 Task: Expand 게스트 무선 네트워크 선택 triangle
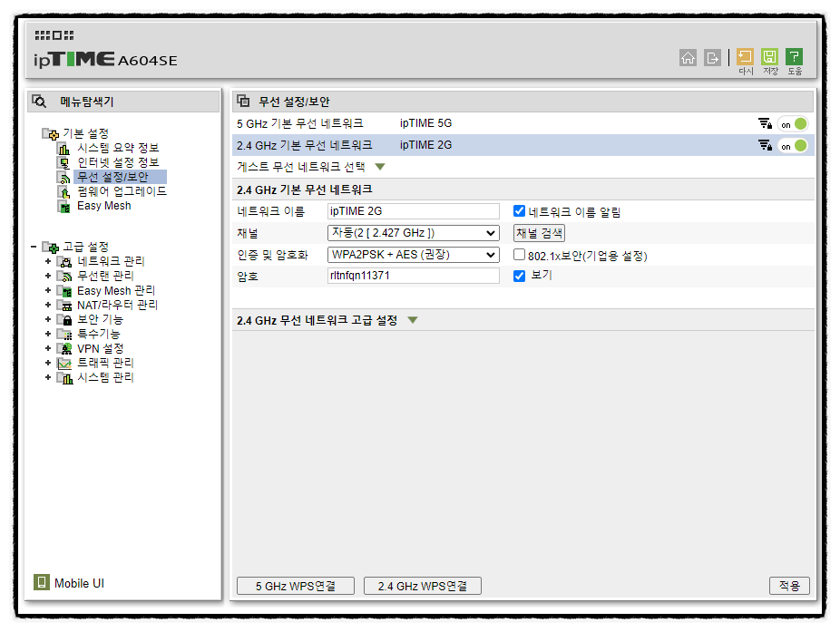380,167
